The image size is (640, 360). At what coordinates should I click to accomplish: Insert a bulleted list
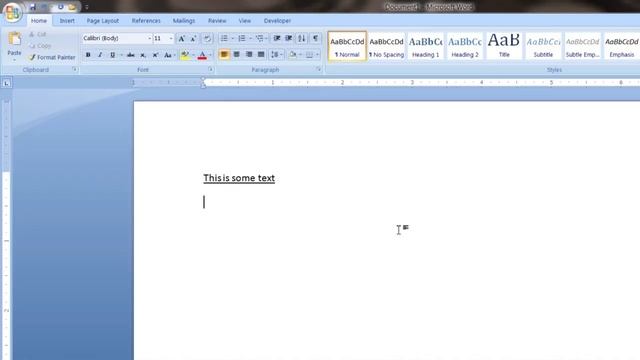[224, 38]
